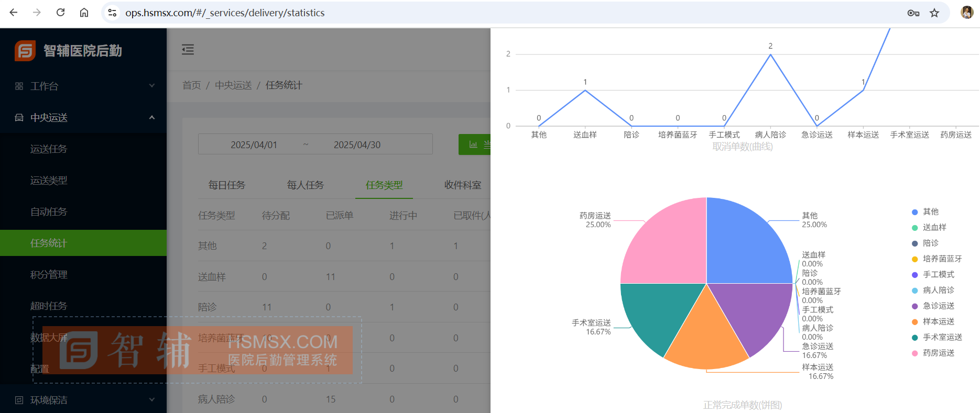Toggle 其他 series in pie chart legend
The height and width of the screenshot is (413, 980).
point(930,211)
